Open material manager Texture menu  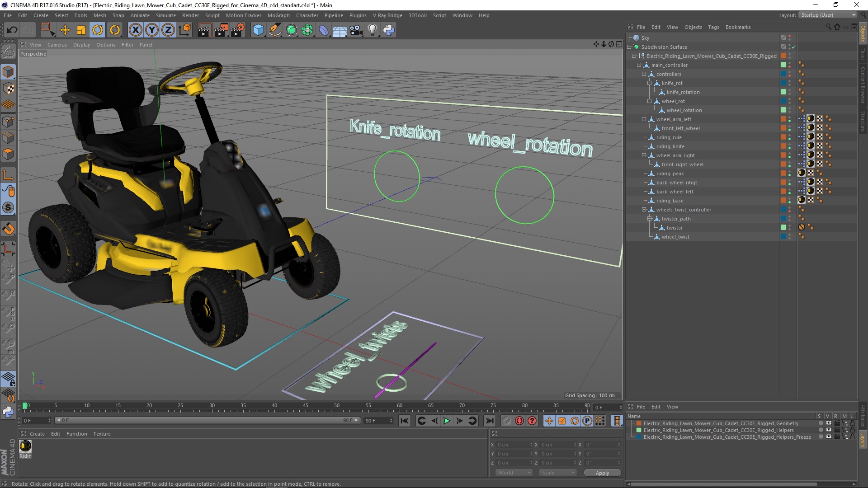[102, 434]
